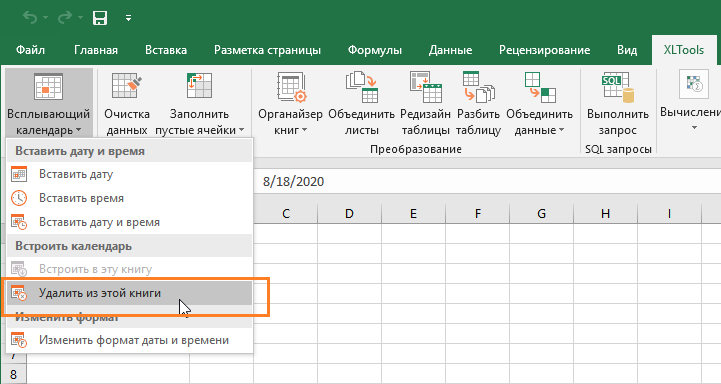Select Изменить формат даты и времени entry

tap(129, 340)
